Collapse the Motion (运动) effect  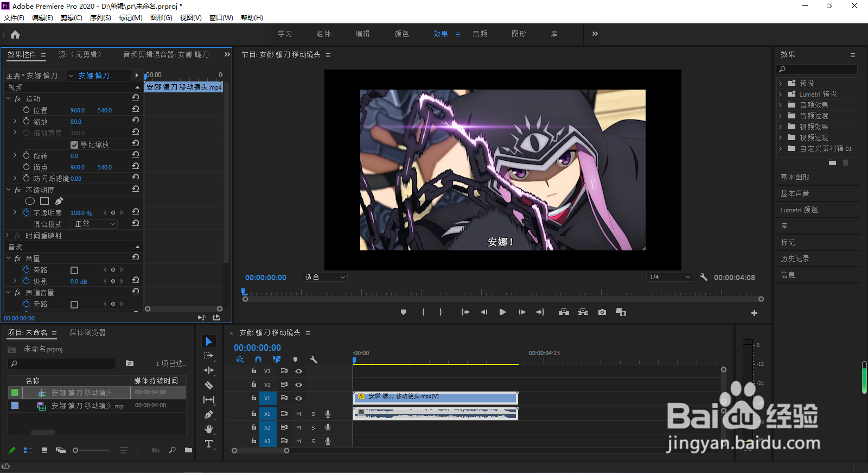pos(9,98)
